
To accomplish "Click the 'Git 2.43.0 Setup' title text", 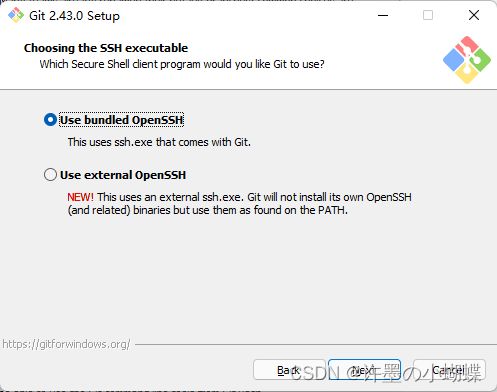I will [x=74, y=16].
